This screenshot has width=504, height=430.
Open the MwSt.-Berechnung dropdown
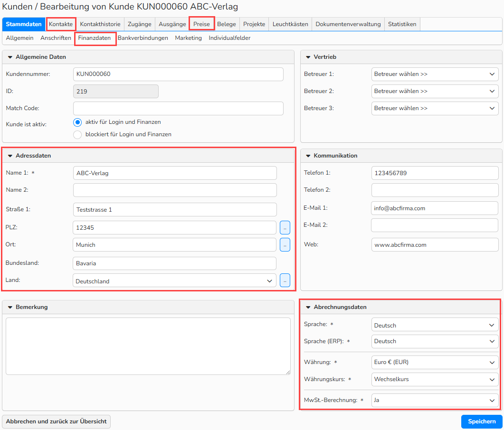[x=435, y=401]
